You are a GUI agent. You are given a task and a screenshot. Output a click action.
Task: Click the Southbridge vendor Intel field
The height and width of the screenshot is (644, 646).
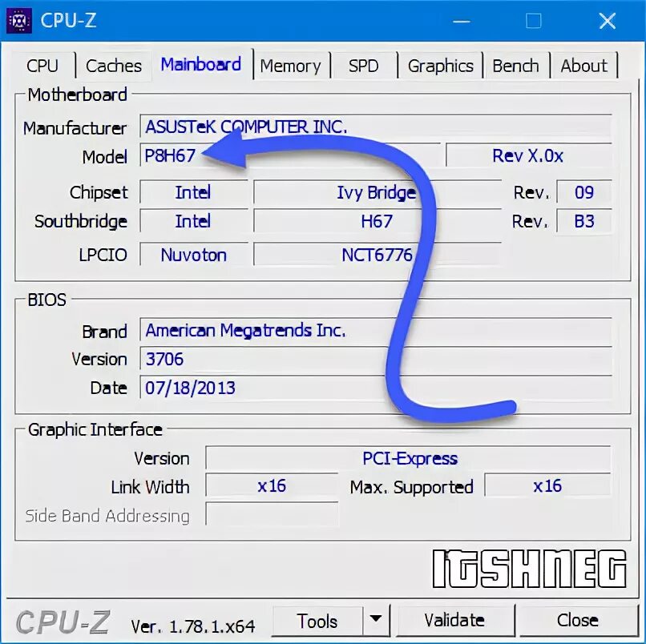pyautogui.click(x=194, y=221)
